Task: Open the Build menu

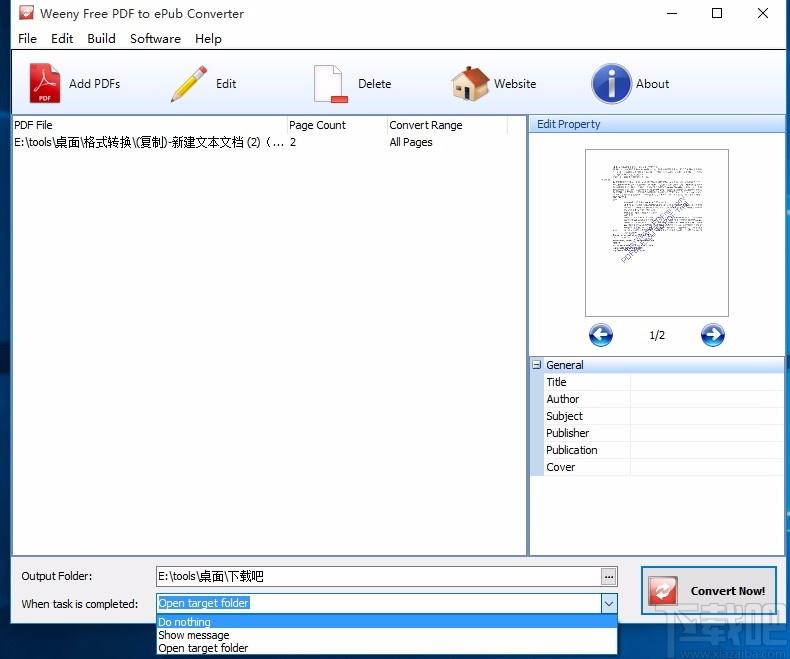Action: [101, 38]
